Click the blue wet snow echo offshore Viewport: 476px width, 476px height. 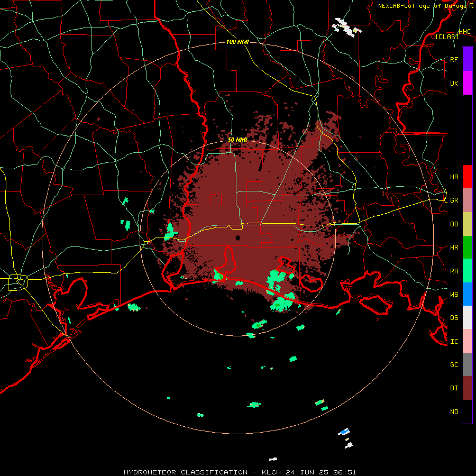click(344, 432)
